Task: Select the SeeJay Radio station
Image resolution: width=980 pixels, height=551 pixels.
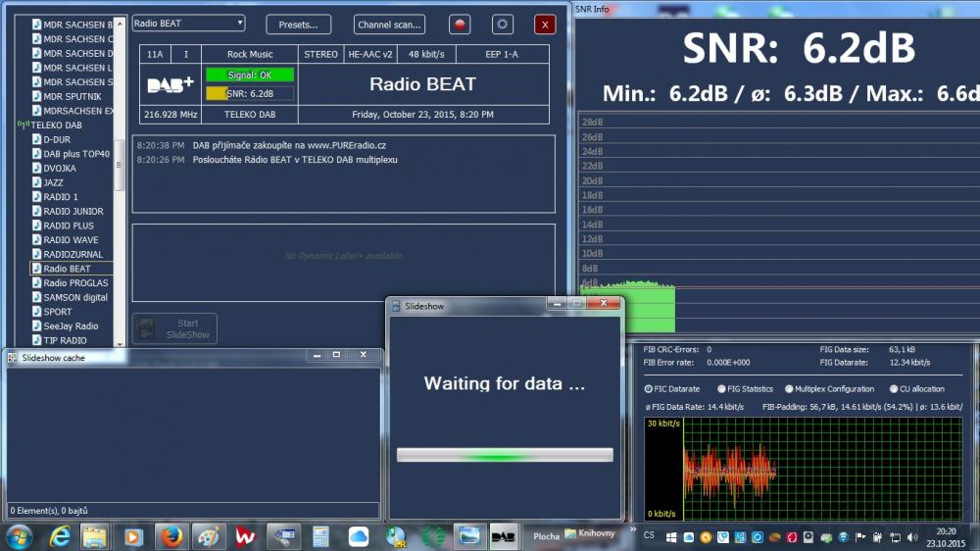Action: click(x=65, y=326)
